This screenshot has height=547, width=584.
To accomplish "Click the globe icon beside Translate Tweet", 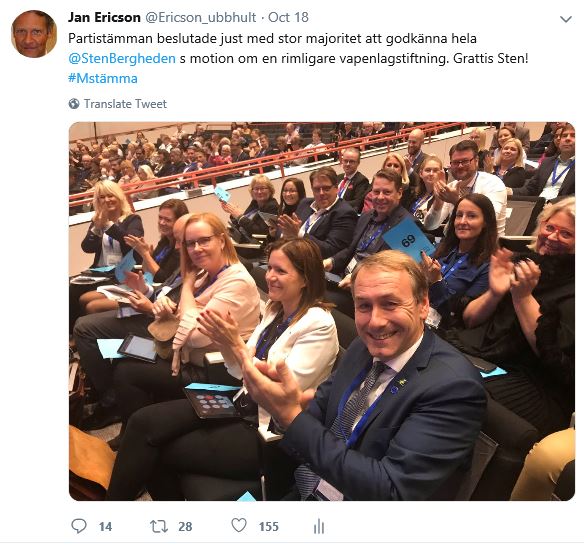I will coord(74,104).
